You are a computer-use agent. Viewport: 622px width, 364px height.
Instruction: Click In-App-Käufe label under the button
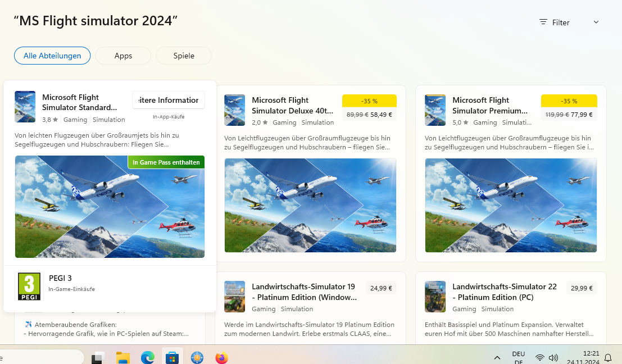(169, 117)
